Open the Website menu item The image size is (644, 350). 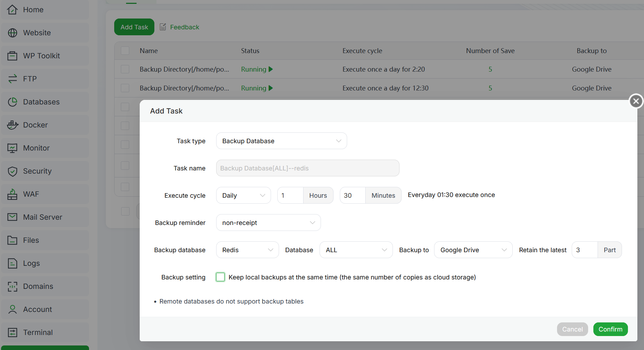[37, 33]
